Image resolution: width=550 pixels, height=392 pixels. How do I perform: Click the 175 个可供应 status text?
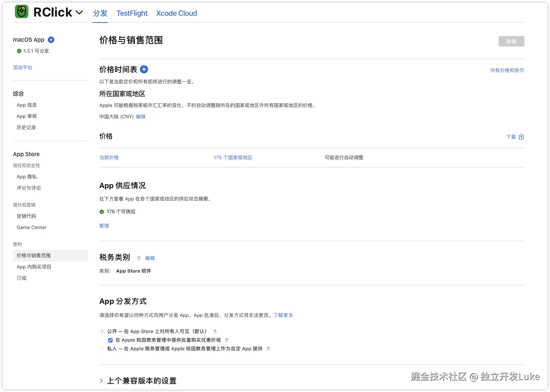121,212
